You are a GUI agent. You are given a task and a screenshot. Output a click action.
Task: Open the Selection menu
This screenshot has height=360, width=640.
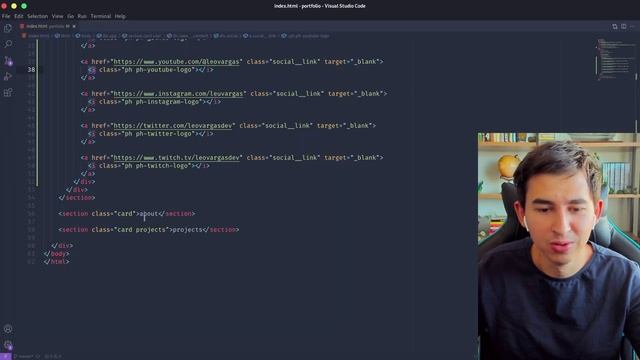pos(38,16)
